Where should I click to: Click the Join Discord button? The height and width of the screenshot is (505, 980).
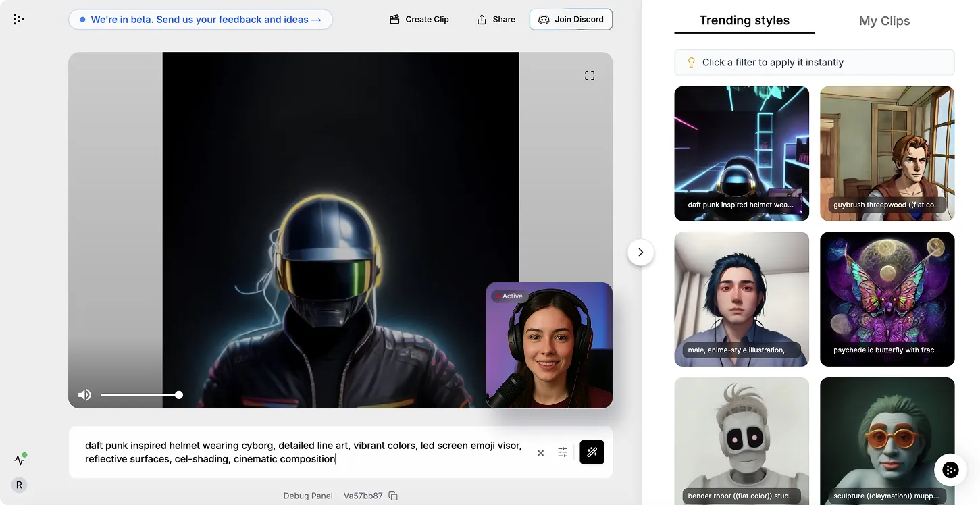pyautogui.click(x=571, y=19)
